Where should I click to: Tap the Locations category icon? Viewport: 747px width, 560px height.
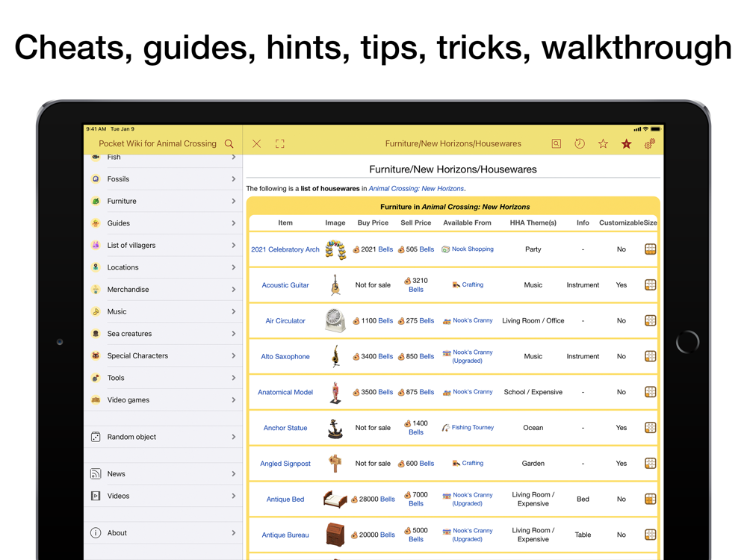96,267
